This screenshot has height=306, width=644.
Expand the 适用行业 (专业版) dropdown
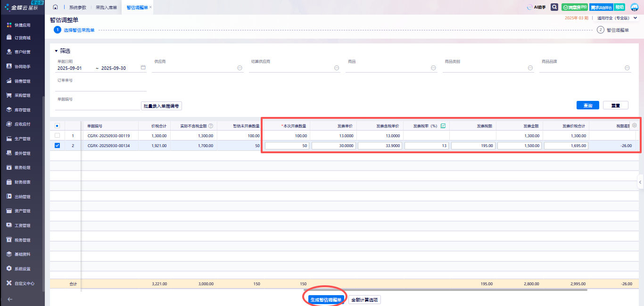(635, 18)
